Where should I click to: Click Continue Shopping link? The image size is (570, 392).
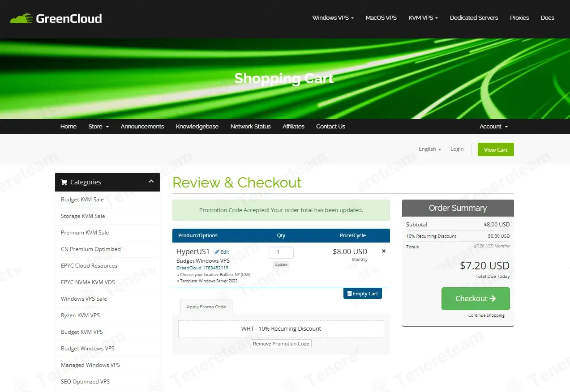486,315
